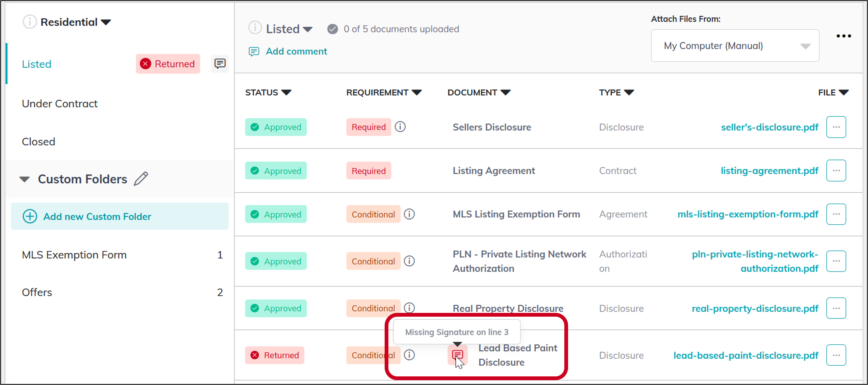Click the info icon beside Residential
This screenshot has height=385, width=868.
(x=29, y=22)
